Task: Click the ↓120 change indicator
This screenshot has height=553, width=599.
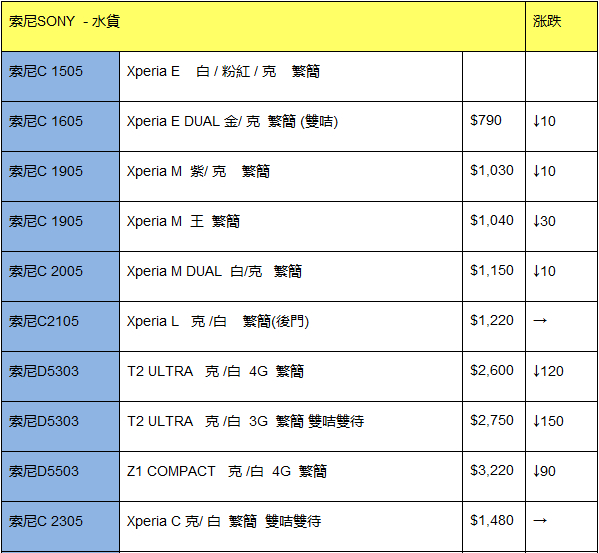Action: coord(548,371)
